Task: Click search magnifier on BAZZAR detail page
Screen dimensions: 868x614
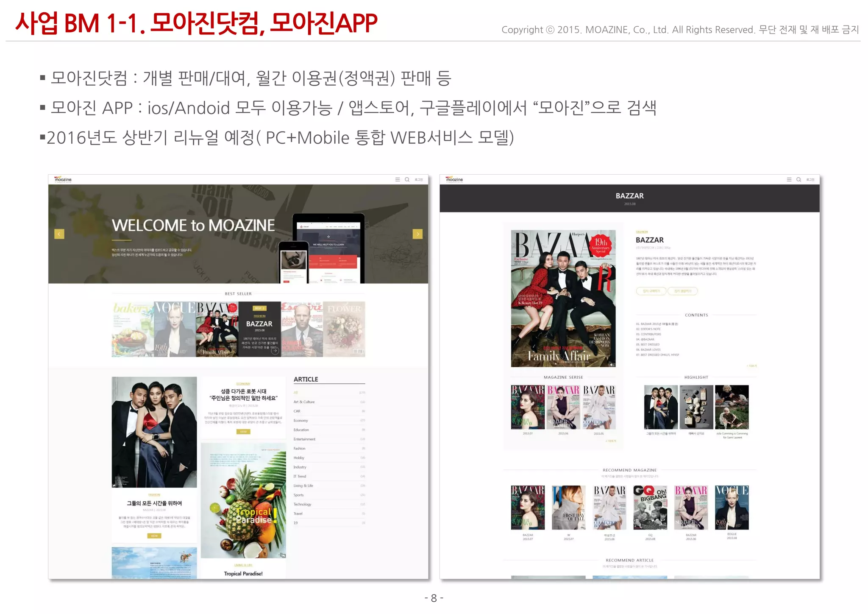Action: pyautogui.click(x=798, y=179)
